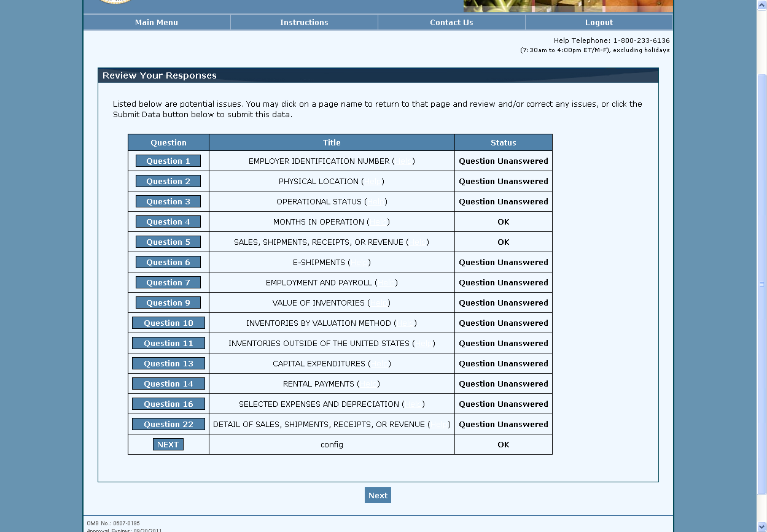This screenshot has width=767, height=532.
Task: Open the Instructions page
Action: [x=304, y=22]
